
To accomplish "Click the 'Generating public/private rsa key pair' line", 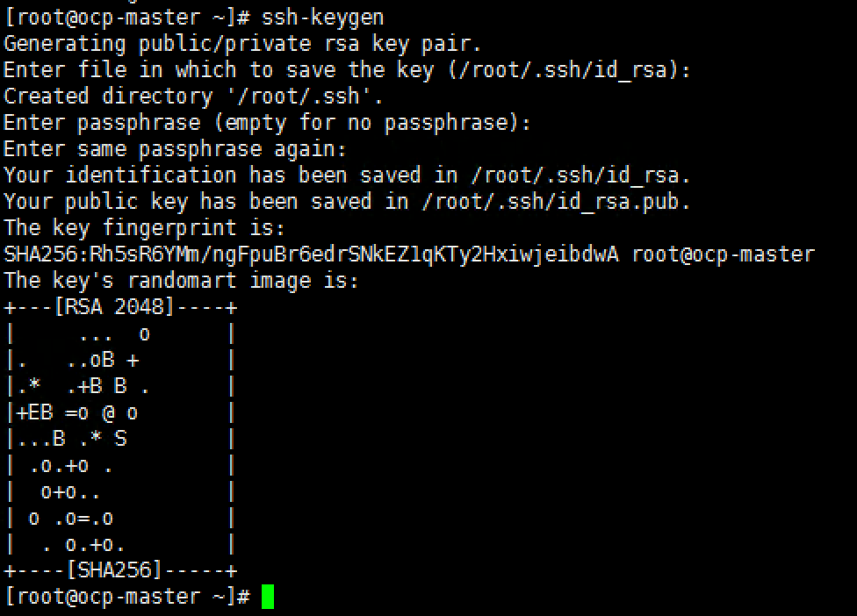I will (x=242, y=44).
